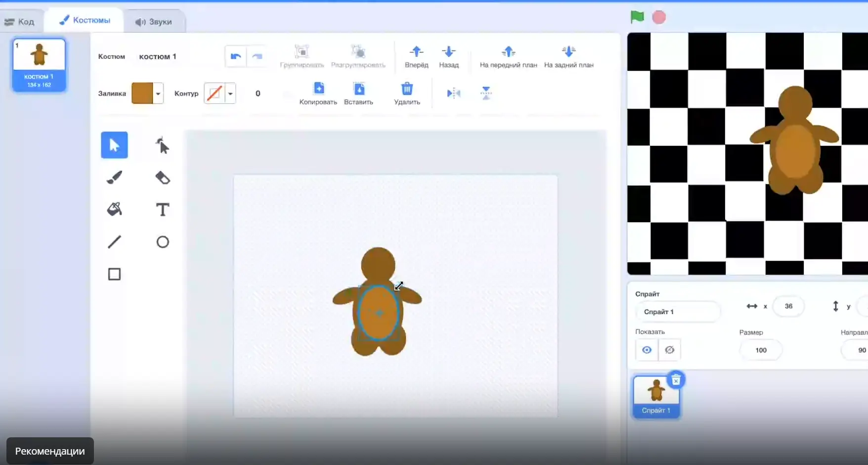Choose the Text tool
868x465 pixels.
pyautogui.click(x=163, y=209)
